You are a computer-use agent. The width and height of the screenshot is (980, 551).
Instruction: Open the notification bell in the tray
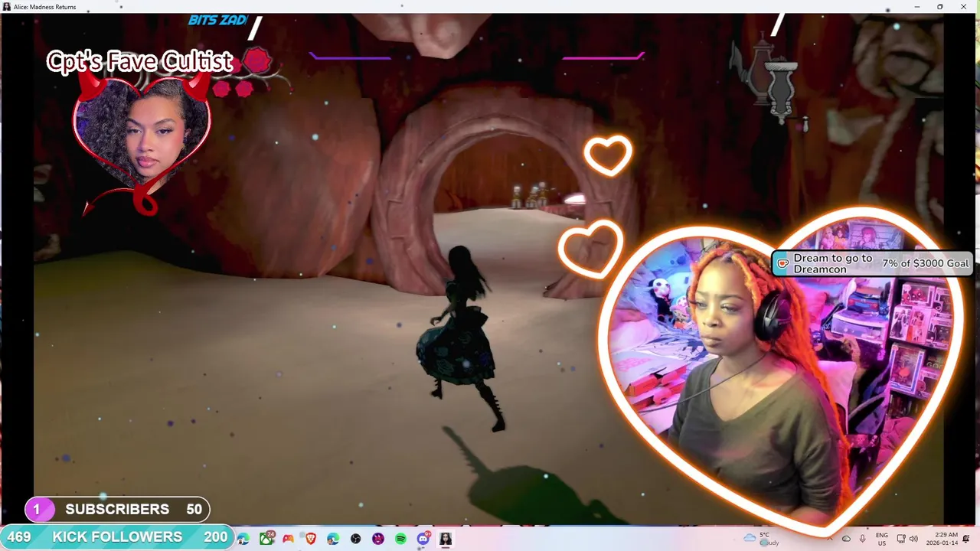click(x=966, y=539)
